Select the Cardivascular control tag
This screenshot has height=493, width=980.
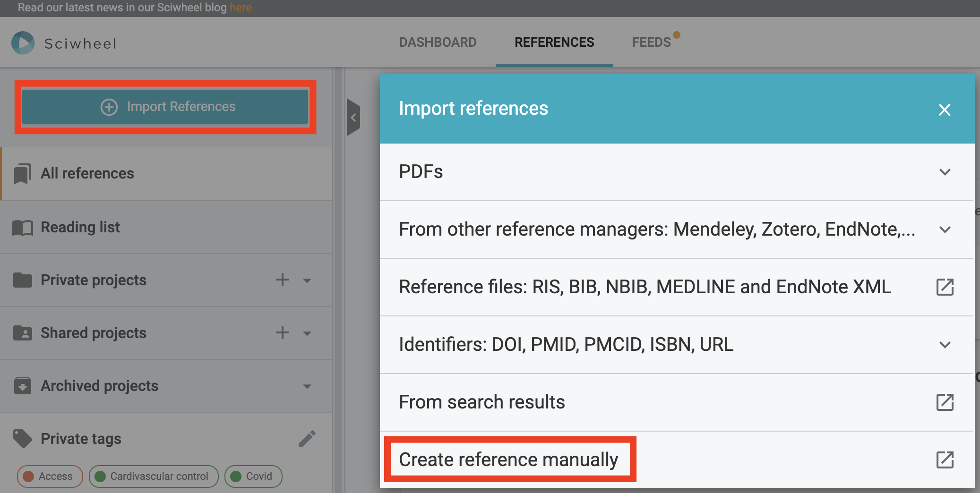[154, 476]
